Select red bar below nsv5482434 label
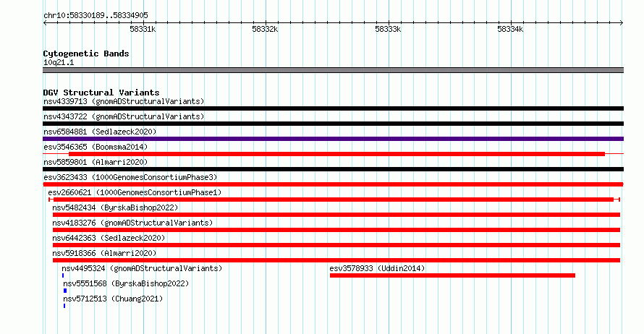This screenshot has width=644, height=334. pos(336,215)
